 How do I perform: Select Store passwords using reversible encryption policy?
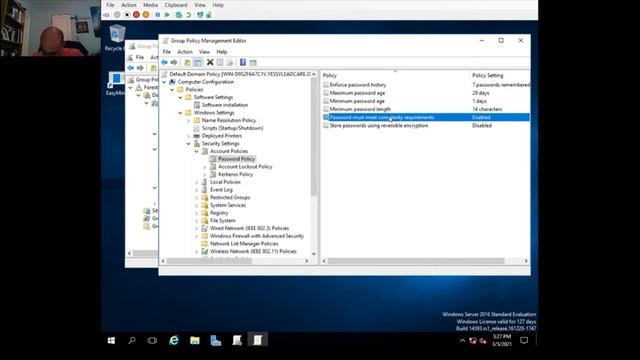click(379, 126)
